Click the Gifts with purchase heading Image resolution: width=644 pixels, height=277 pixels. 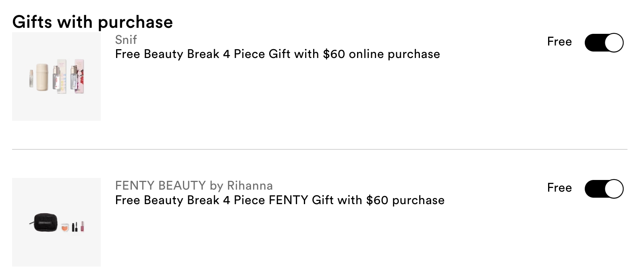click(93, 22)
